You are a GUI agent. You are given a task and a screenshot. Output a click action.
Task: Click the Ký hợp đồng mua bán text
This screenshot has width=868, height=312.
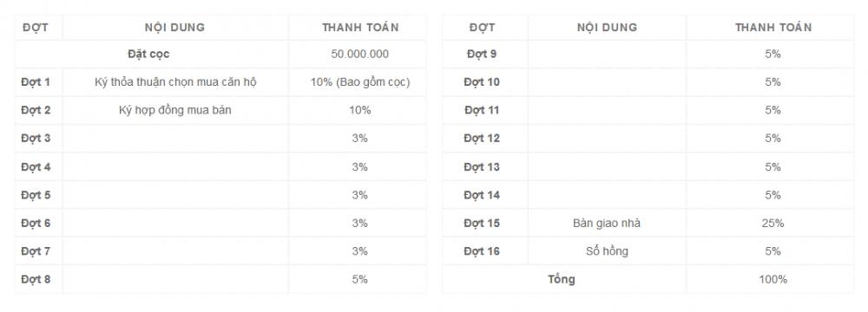point(175,110)
